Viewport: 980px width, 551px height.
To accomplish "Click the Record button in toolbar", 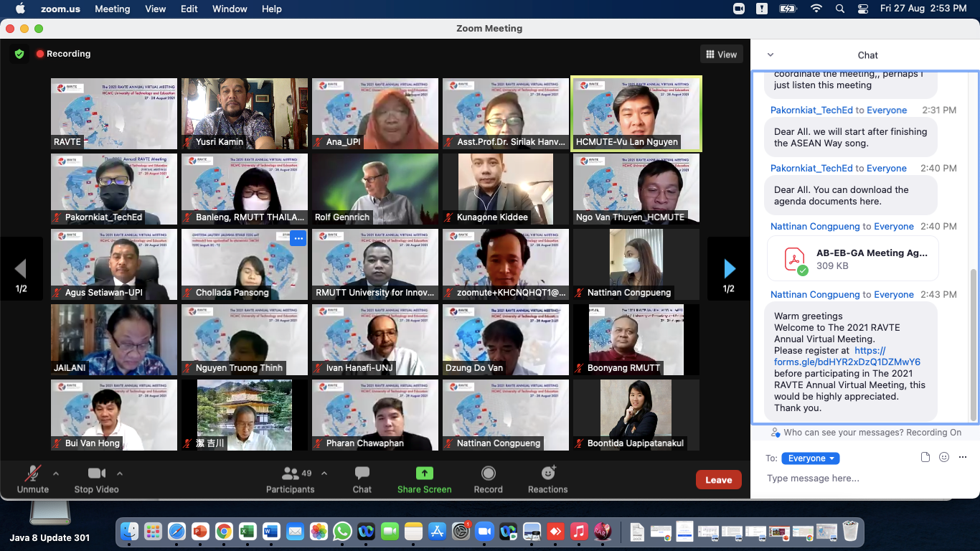I will [x=489, y=479].
